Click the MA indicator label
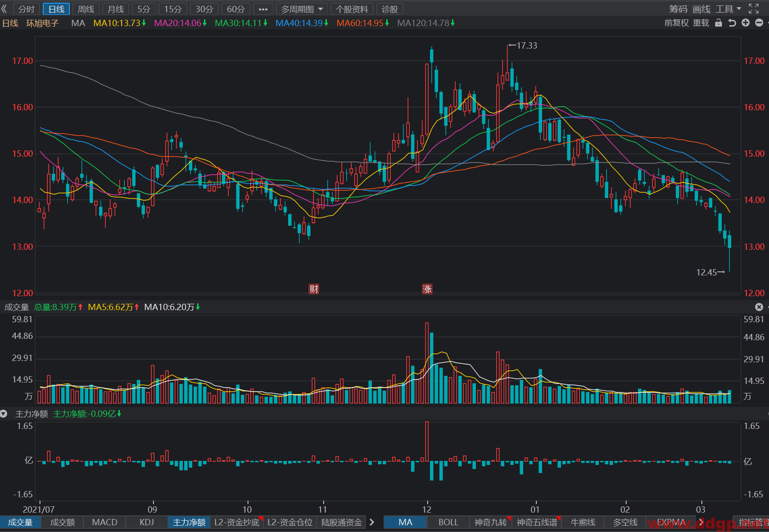 pyautogui.click(x=78, y=23)
